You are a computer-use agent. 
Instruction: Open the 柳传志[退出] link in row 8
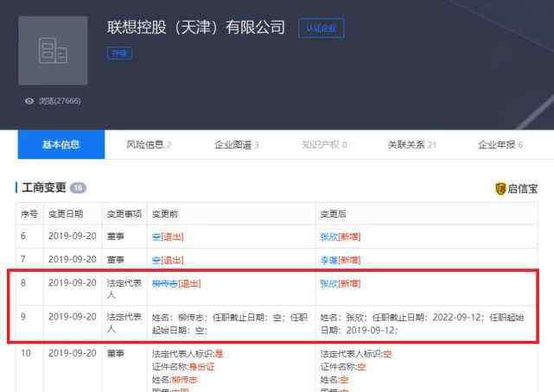[176, 283]
